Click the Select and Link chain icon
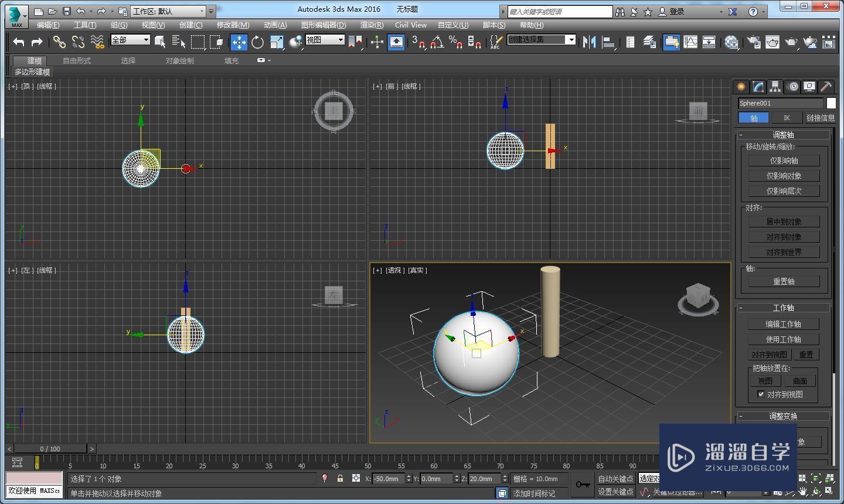 pos(59,42)
